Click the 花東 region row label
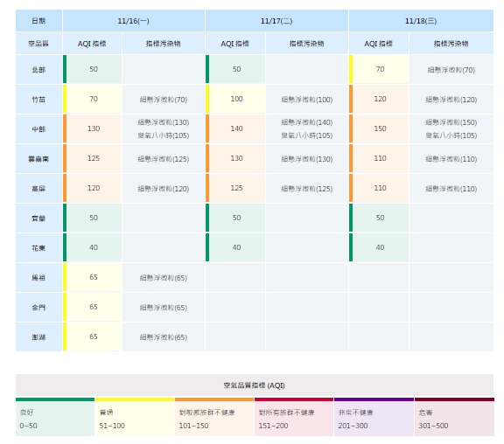Viewport: 504px width, 444px height. [x=38, y=248]
